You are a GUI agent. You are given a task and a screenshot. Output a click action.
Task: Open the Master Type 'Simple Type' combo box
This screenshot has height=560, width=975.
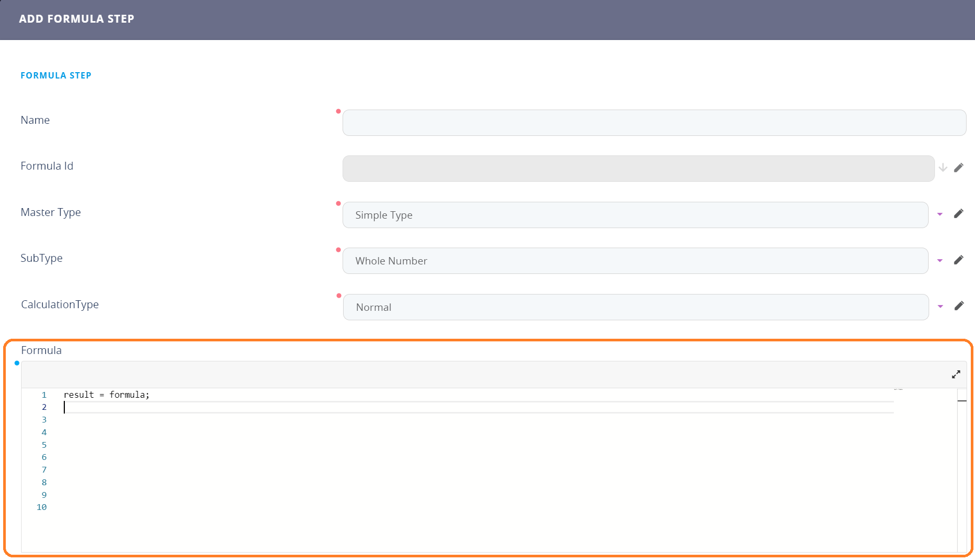coord(635,215)
